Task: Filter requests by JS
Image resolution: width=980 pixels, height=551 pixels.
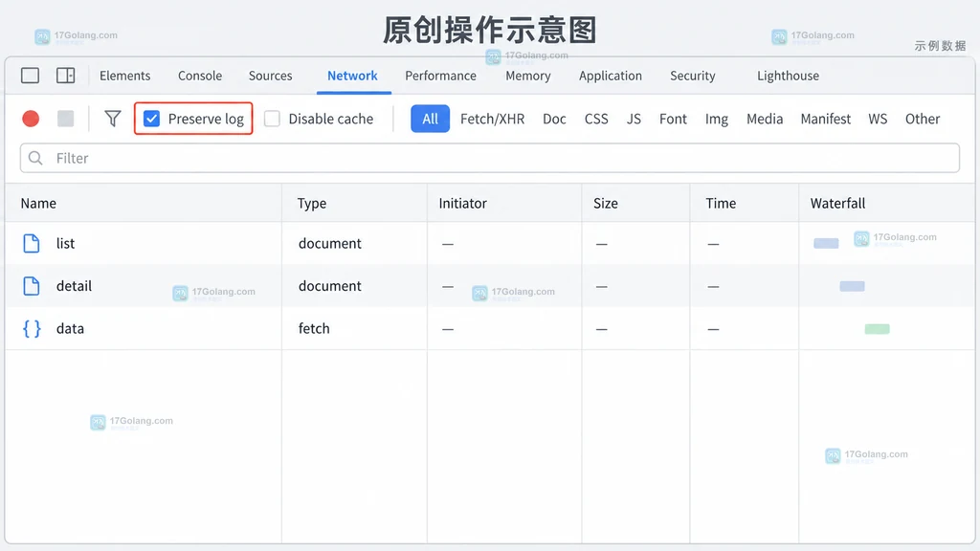Action: click(x=634, y=119)
